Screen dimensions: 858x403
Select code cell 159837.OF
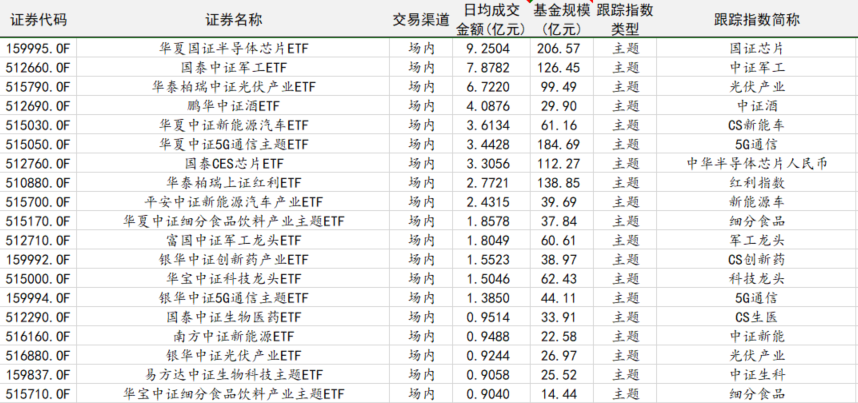click(x=38, y=375)
